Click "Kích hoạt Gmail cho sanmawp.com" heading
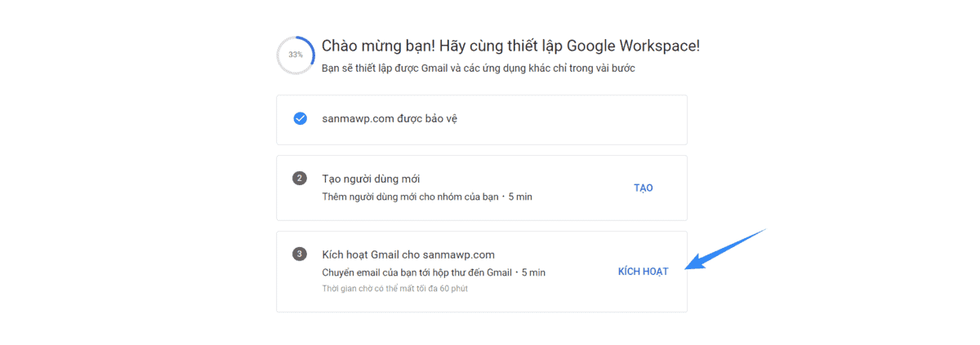The height and width of the screenshot is (345, 980). [x=408, y=254]
